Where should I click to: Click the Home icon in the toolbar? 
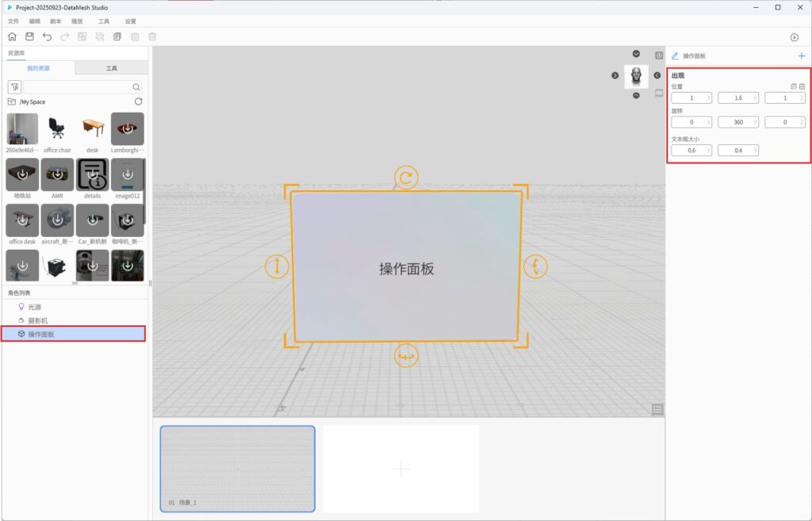click(x=12, y=37)
